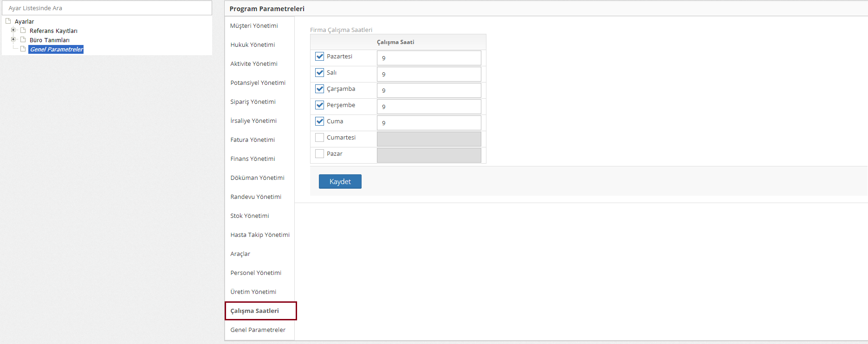Open the Müşteri Yönetimi tab
This screenshot has height=344, width=868.
[x=254, y=26]
